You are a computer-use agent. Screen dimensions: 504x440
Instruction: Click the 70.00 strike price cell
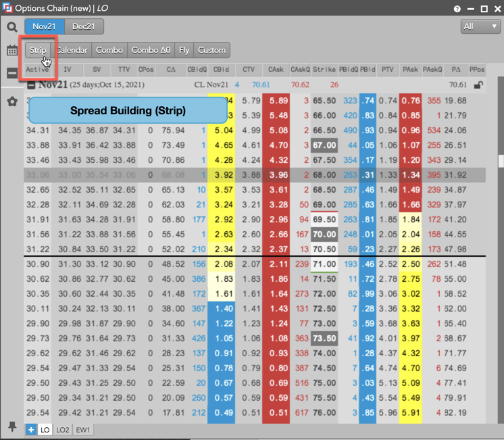[x=324, y=235]
